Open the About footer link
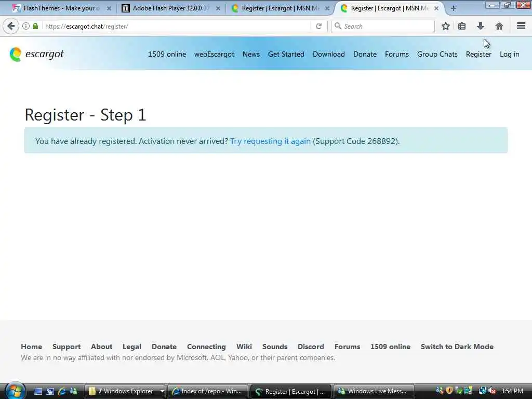 [101, 347]
